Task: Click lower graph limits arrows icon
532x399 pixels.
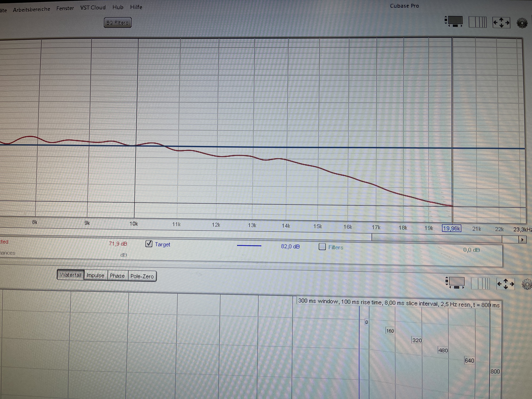Action: pos(505,284)
